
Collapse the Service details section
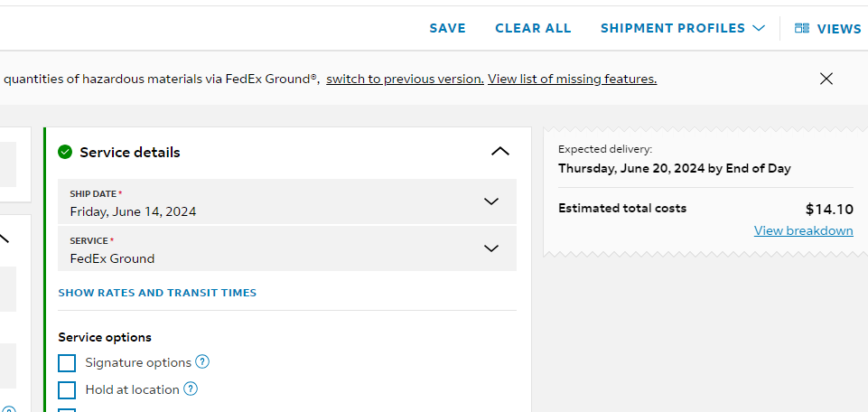499,151
